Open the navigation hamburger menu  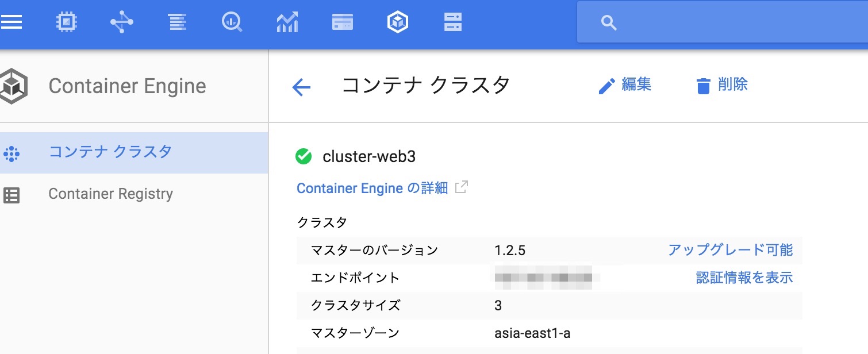pyautogui.click(x=12, y=21)
